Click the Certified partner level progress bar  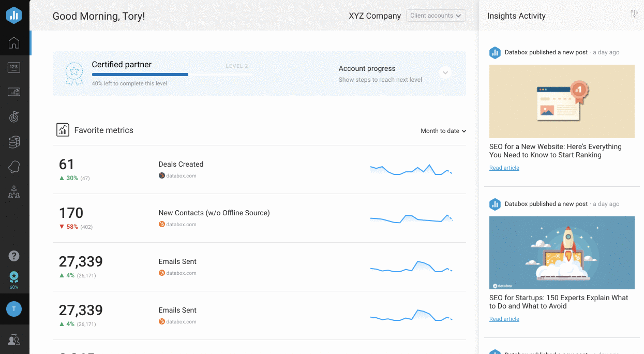pos(172,75)
